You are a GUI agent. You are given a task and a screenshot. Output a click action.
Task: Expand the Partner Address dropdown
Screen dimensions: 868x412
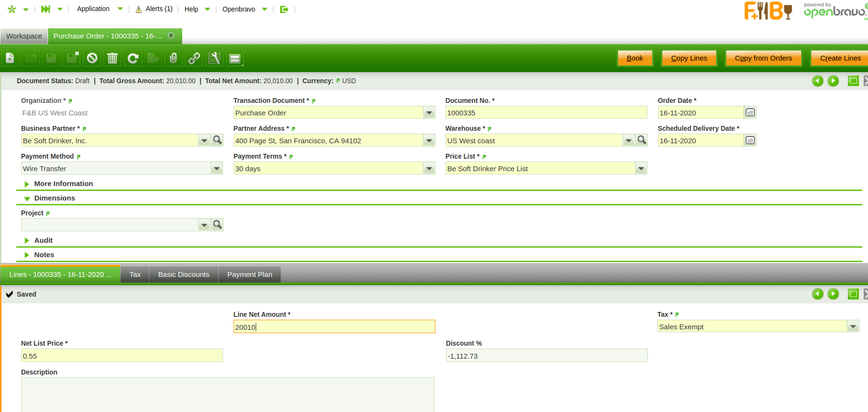pyautogui.click(x=429, y=141)
